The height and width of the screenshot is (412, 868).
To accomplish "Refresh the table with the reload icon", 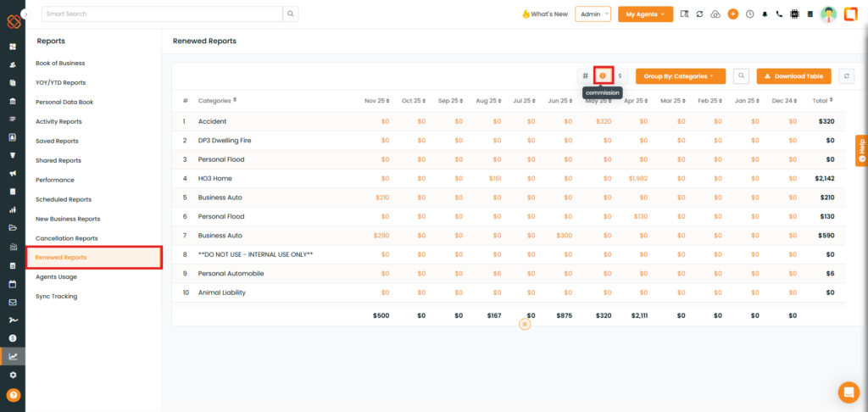I will pos(846,76).
